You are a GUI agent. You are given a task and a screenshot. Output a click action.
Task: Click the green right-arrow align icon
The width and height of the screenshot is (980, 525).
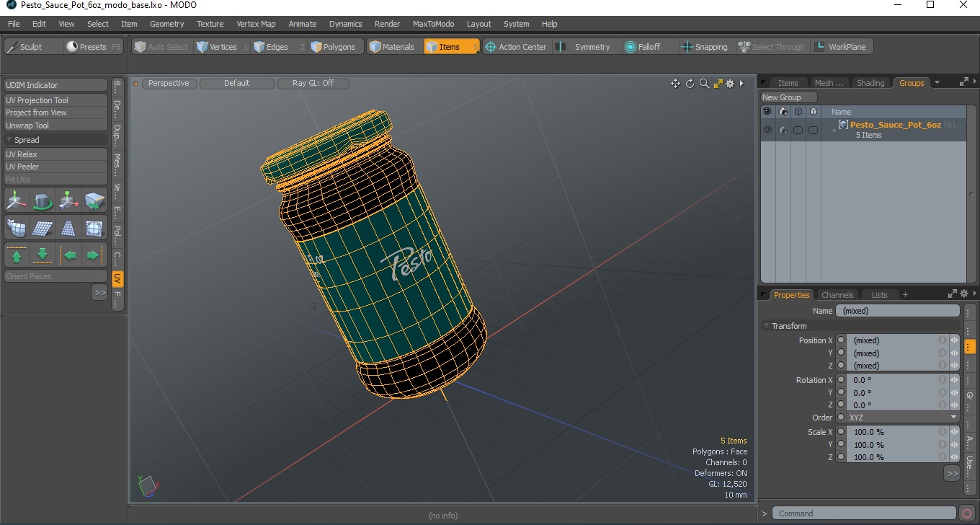click(93, 255)
